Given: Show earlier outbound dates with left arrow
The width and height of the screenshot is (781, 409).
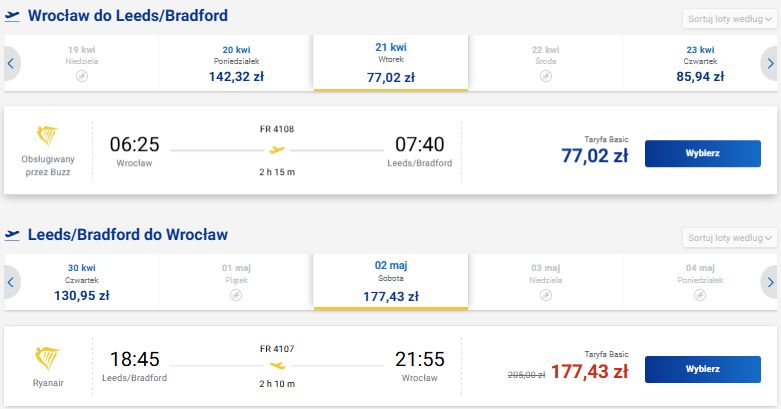Looking at the screenshot, I should click(11, 63).
